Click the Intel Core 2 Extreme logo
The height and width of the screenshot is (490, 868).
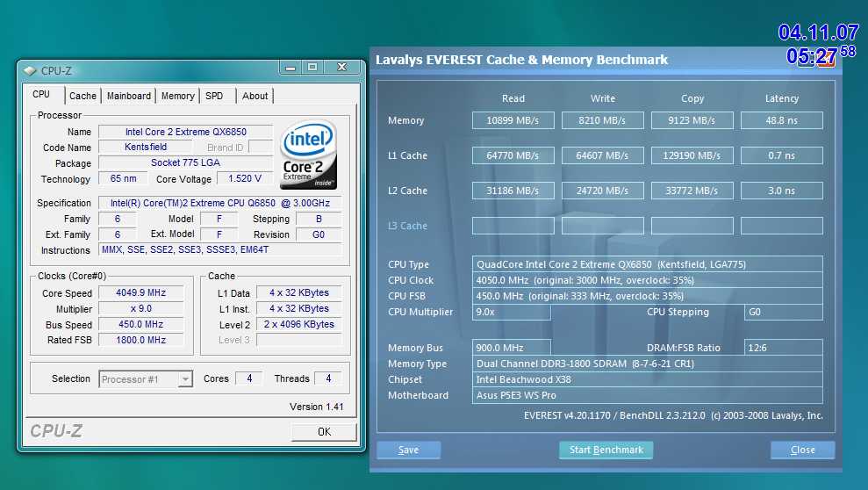(308, 155)
